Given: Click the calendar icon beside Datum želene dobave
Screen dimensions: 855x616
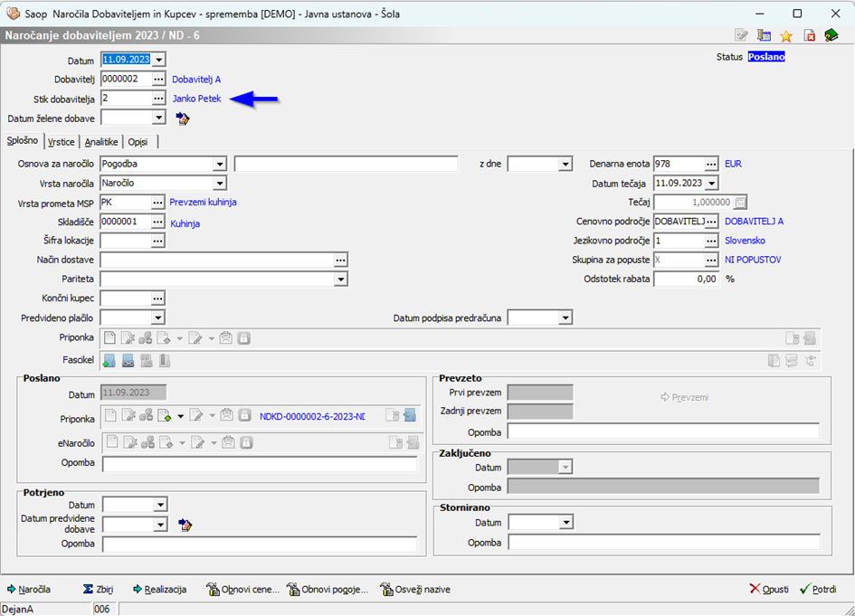Looking at the screenshot, I should coord(183,118).
